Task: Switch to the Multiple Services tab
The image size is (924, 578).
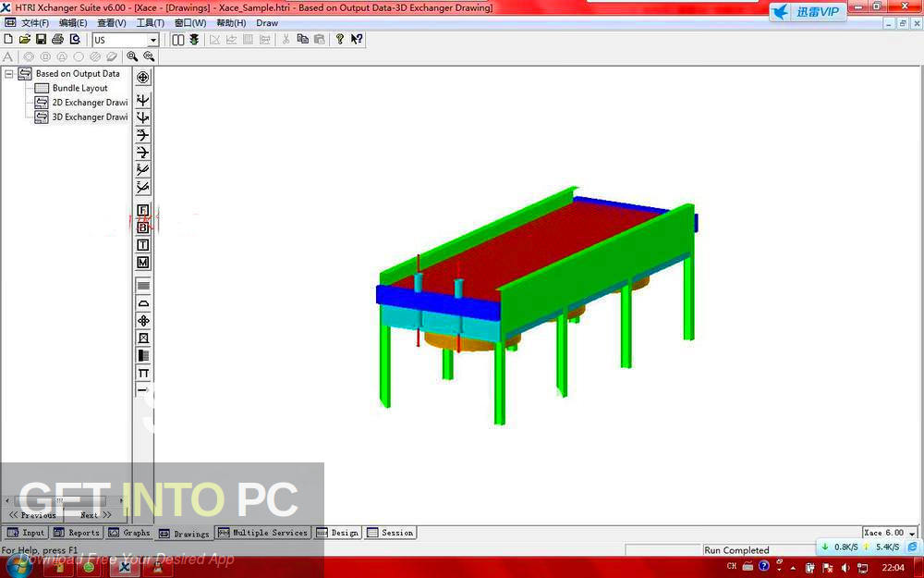Action: click(x=262, y=533)
